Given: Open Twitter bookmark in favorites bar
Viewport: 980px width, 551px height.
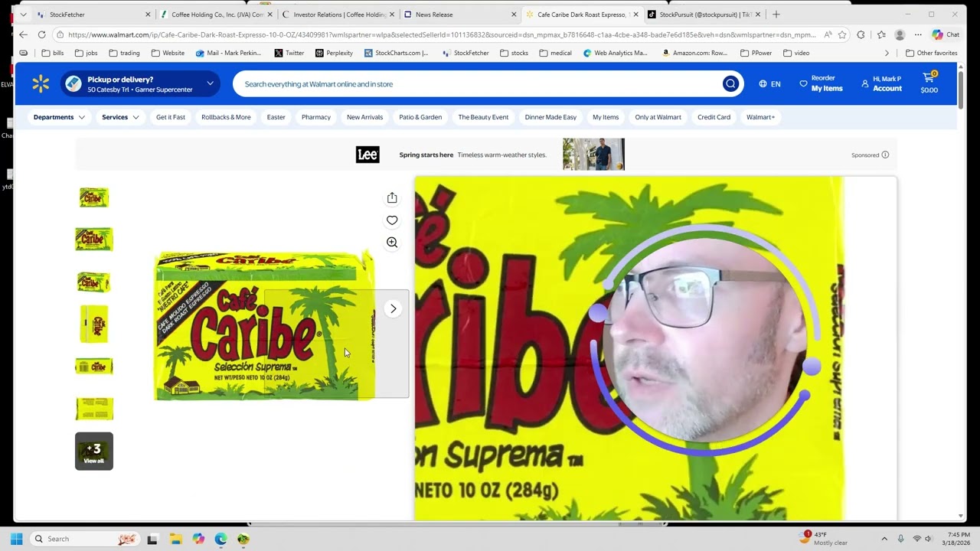Looking at the screenshot, I should (289, 53).
